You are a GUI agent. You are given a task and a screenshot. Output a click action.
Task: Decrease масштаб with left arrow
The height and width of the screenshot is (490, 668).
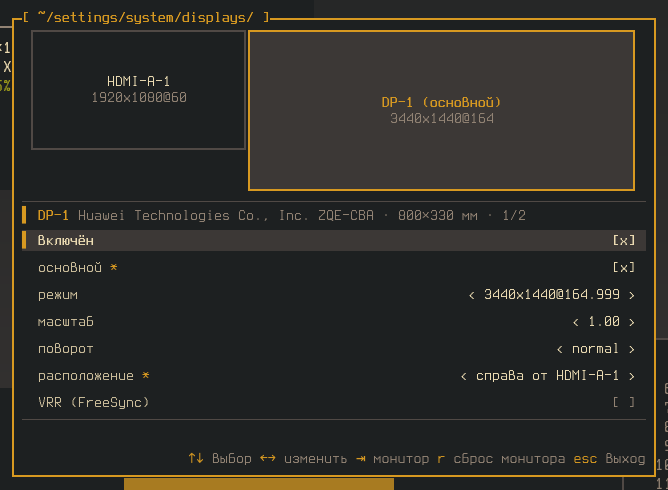576,322
